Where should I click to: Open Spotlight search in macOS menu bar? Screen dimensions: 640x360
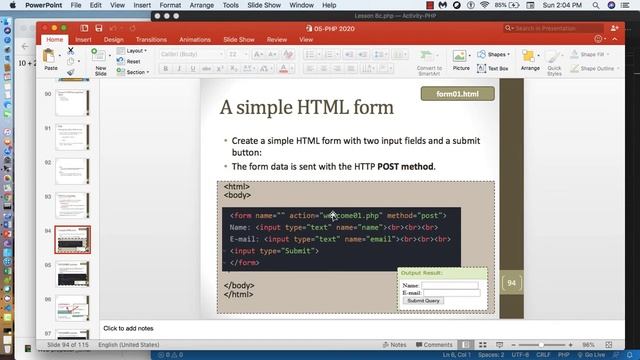(x=596, y=5)
